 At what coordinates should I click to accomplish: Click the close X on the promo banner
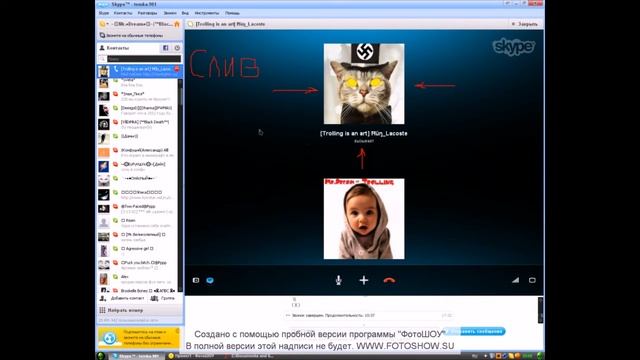pos(177,330)
